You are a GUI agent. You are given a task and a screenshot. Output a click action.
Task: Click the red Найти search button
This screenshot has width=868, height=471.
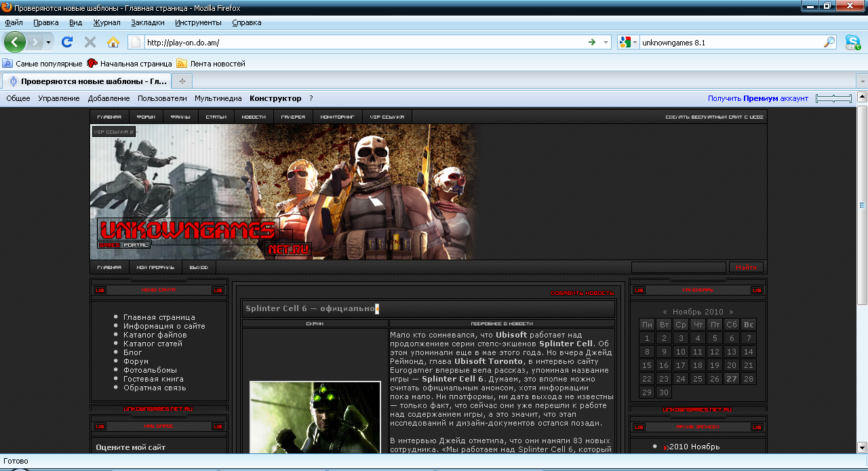pos(746,267)
